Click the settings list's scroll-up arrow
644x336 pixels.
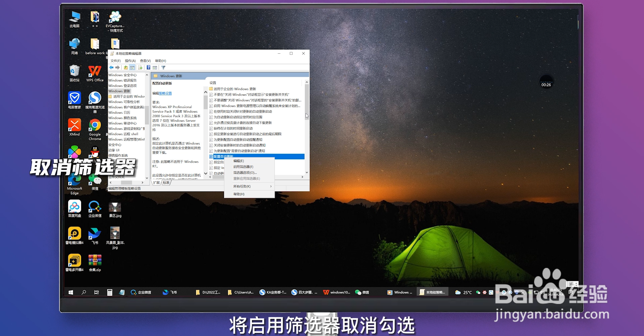[307, 82]
